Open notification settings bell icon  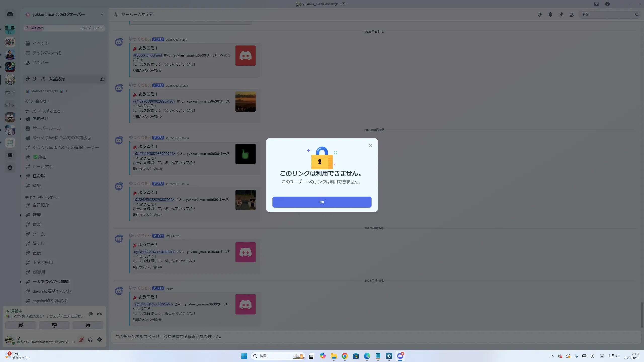click(550, 15)
